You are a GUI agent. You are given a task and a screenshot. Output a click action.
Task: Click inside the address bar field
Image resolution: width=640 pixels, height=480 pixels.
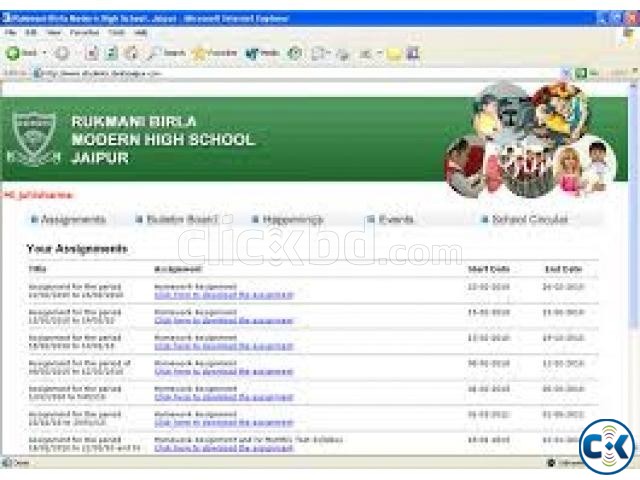[x=300, y=73]
